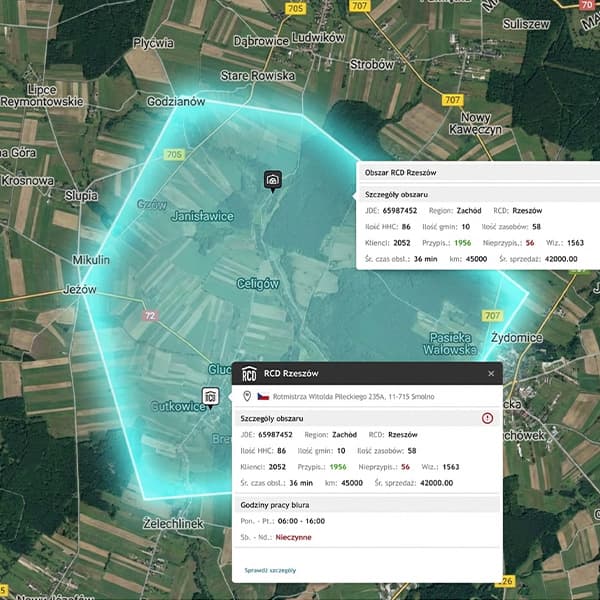Click the red "Nieczynne" weekend hours value
This screenshot has width=600, height=600.
tap(292, 536)
